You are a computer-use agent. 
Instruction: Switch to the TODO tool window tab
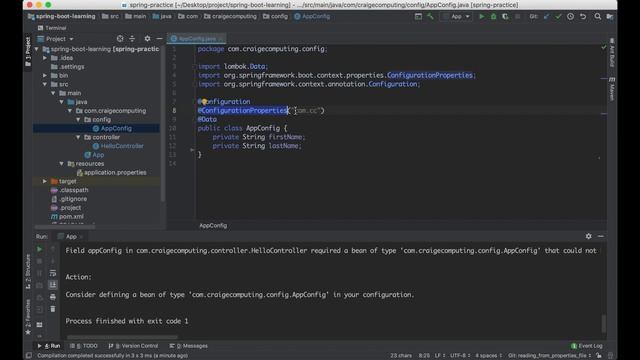[x=84, y=346]
